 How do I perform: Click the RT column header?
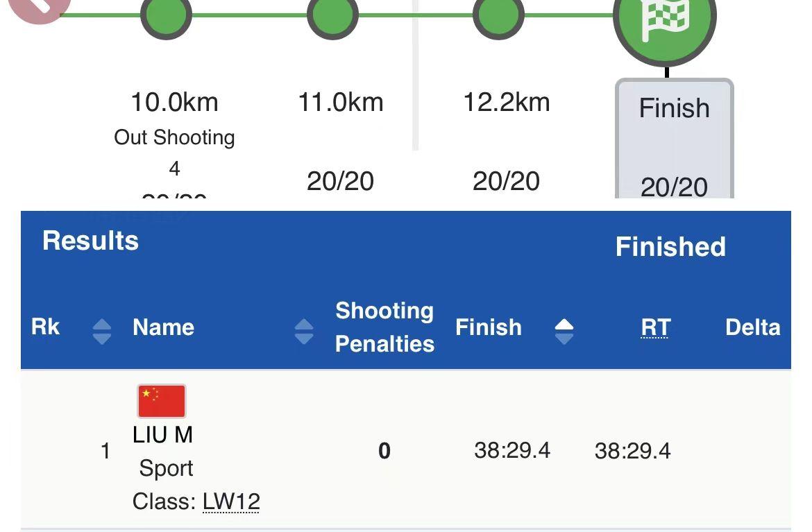click(x=654, y=327)
